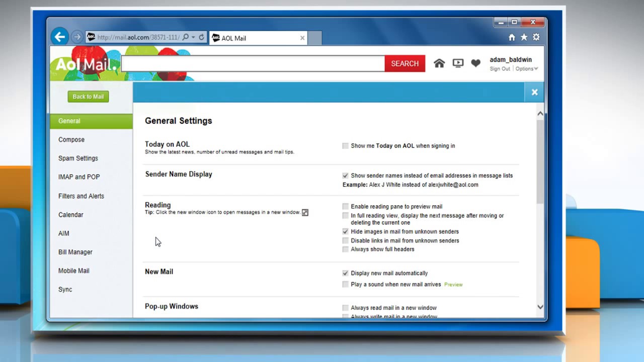Viewport: 644px width, 362px height.
Task: Click the browser forward arrow button
Action: (x=77, y=37)
